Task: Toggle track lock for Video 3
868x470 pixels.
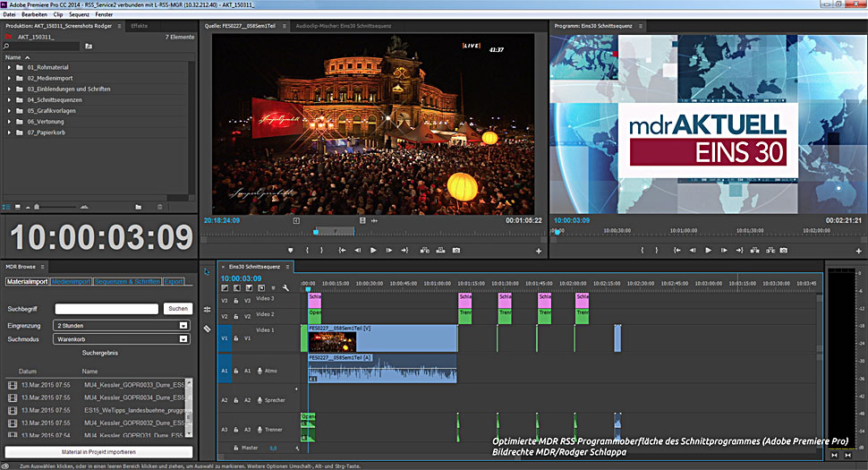Action: 236,301
